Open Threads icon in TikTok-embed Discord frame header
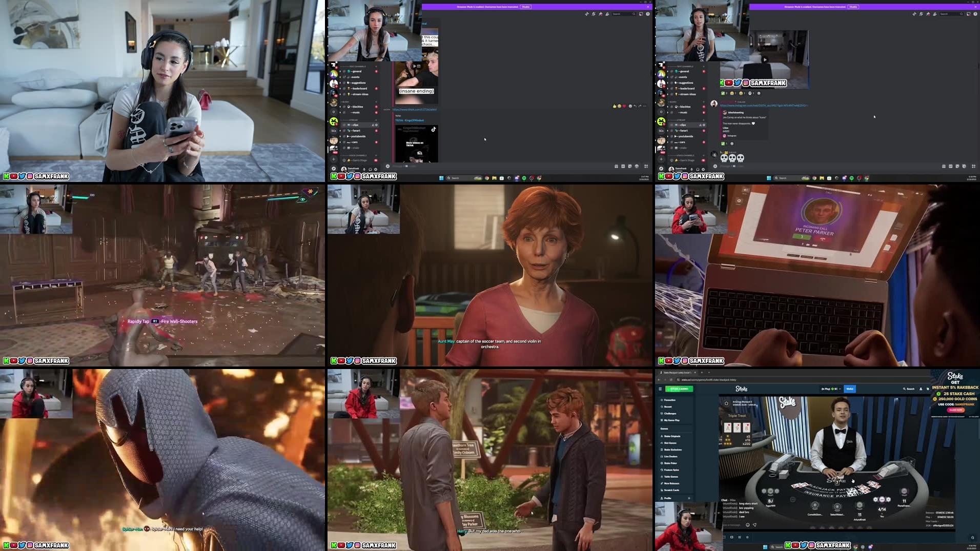 [587, 14]
